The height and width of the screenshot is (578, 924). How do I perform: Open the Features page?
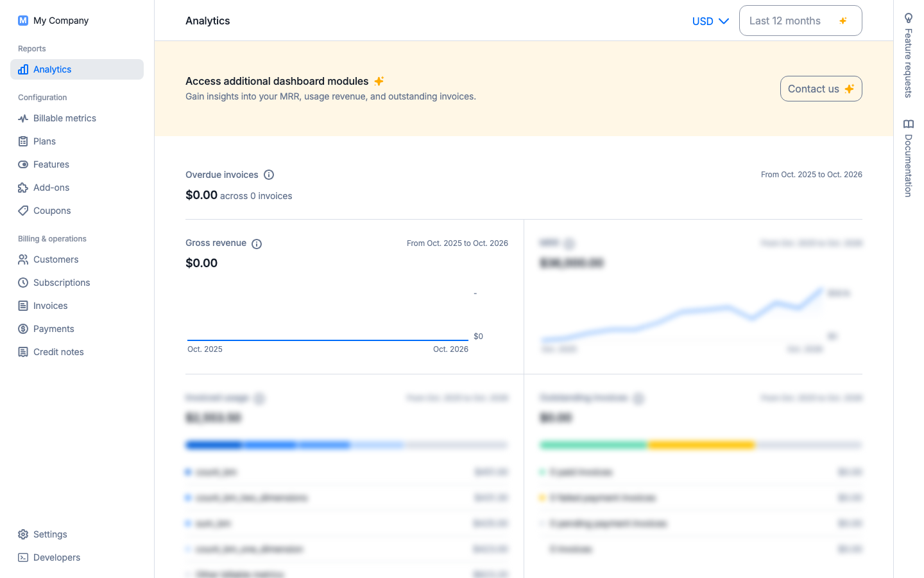77,164
